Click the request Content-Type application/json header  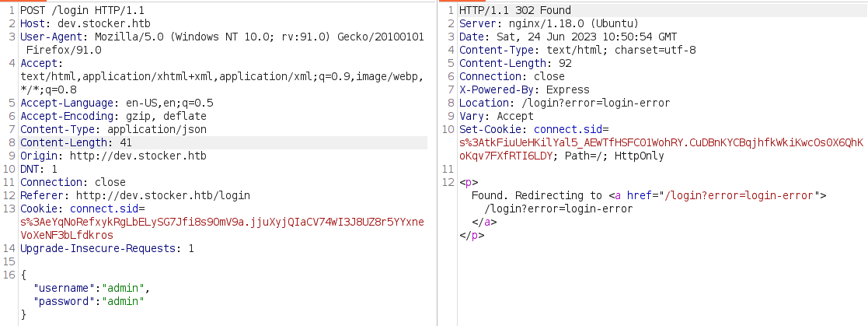(113, 129)
